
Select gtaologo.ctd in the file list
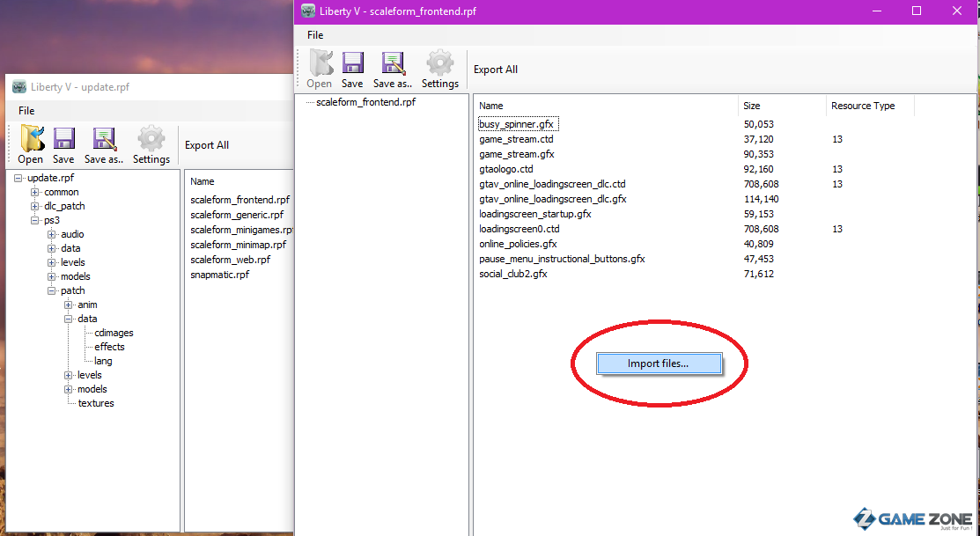506,169
